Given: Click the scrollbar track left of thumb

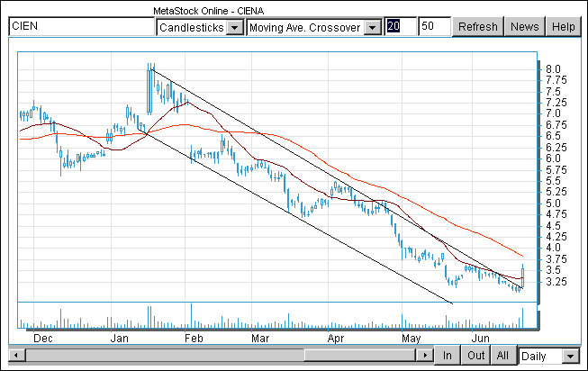Looking at the screenshot, I should pos(164,355).
